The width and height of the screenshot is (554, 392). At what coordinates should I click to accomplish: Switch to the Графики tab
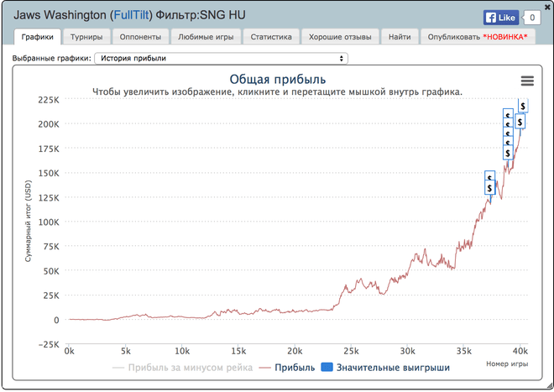38,37
